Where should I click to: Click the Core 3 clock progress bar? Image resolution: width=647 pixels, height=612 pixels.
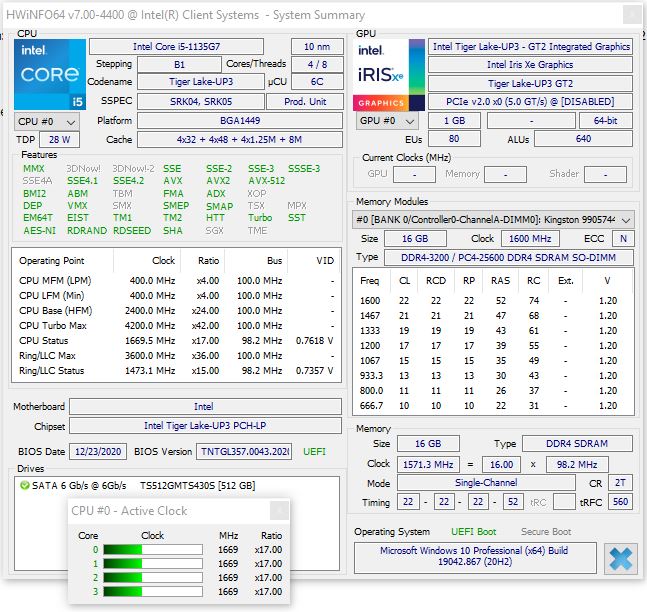tap(153, 592)
